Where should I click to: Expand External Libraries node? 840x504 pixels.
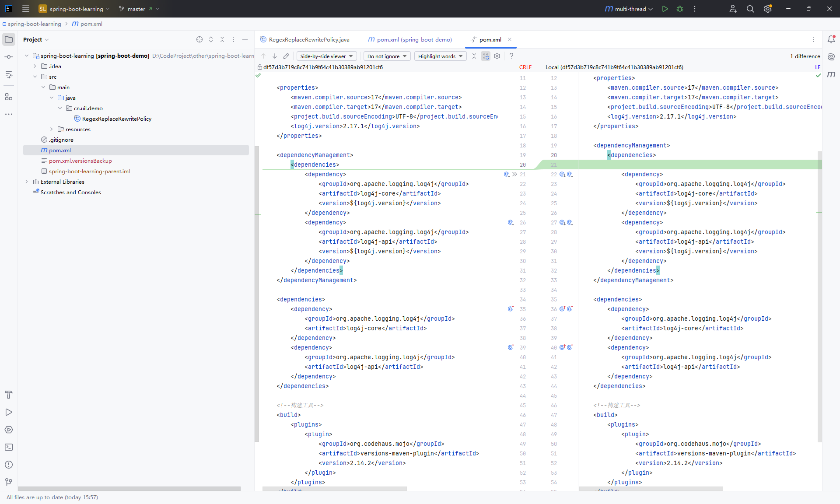coord(27,182)
